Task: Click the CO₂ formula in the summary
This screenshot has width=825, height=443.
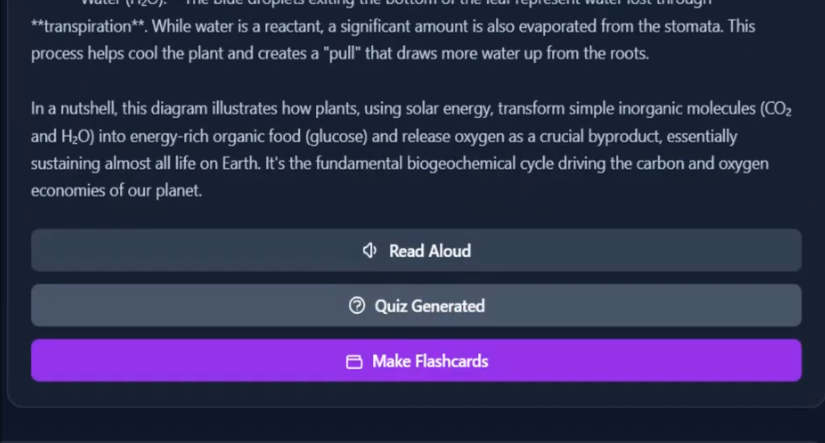Action: (778, 109)
